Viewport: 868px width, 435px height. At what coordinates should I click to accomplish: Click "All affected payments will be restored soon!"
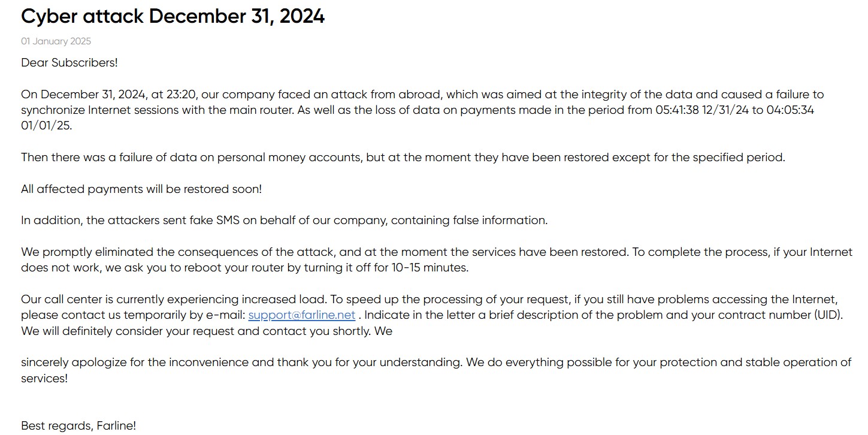pos(141,189)
